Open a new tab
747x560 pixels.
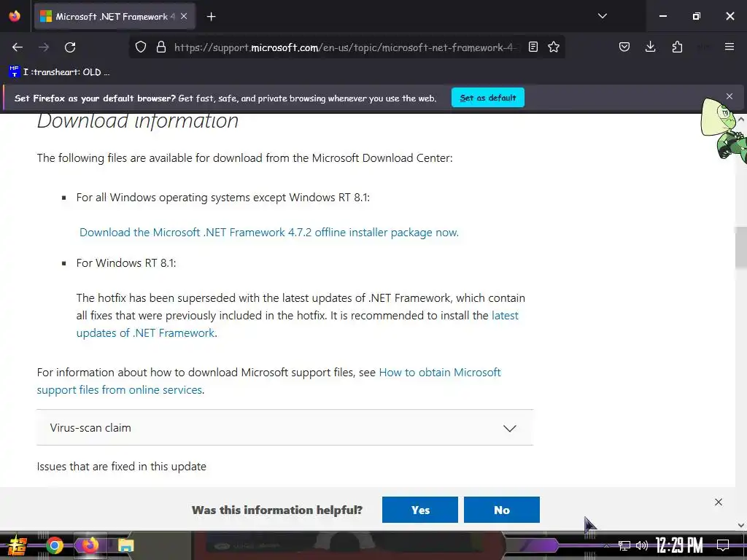click(211, 17)
